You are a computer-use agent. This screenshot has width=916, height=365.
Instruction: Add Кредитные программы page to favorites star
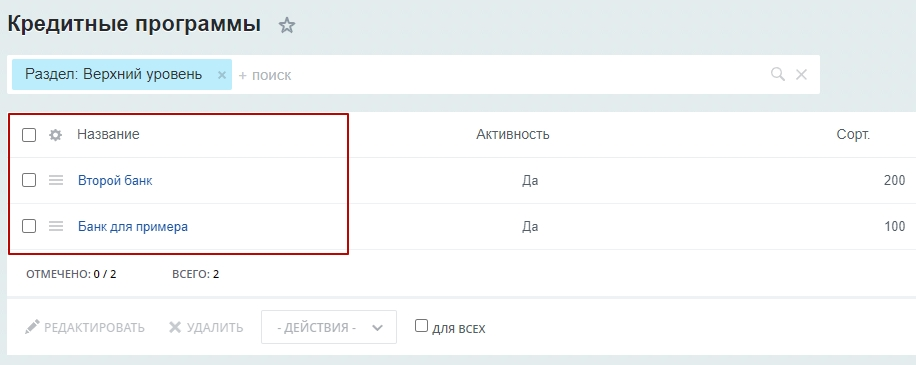coord(286,25)
